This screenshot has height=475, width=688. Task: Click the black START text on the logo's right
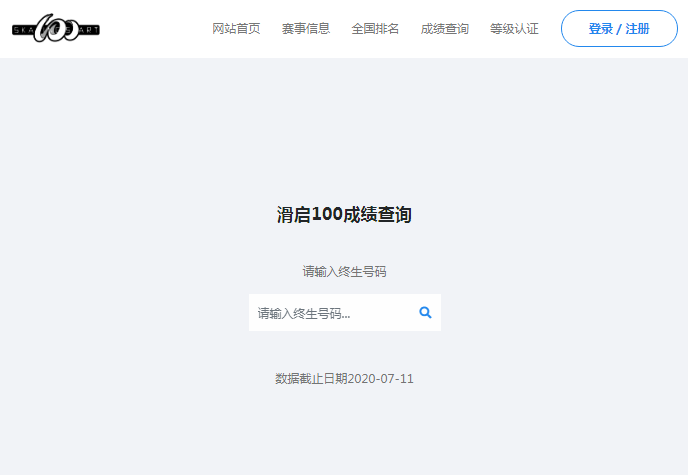coord(87,30)
